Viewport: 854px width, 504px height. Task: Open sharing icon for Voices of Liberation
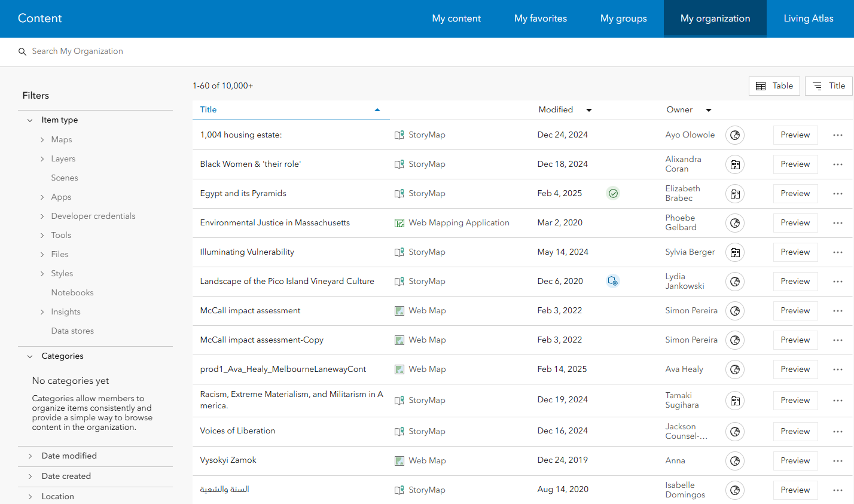click(735, 432)
